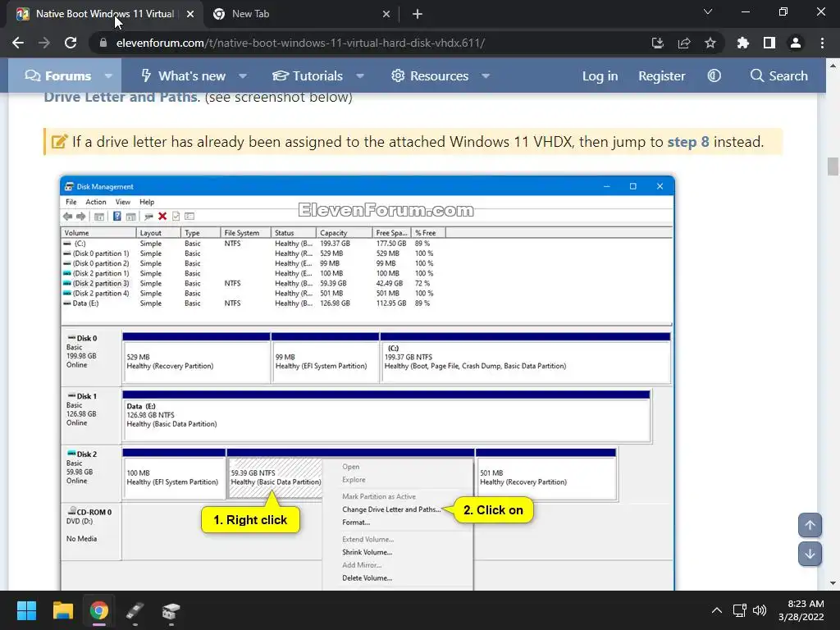Click the scrollbar down arrow
This screenshot has height=630, width=840.
click(x=833, y=583)
